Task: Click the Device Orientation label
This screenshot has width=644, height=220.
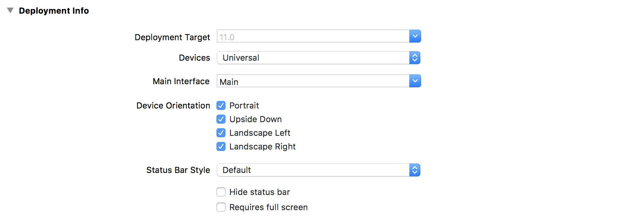Action: pyautogui.click(x=173, y=105)
